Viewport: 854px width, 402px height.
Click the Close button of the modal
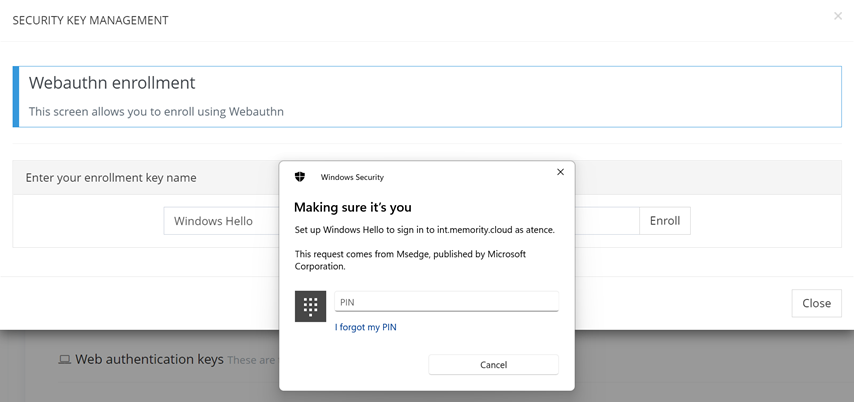[816, 303]
